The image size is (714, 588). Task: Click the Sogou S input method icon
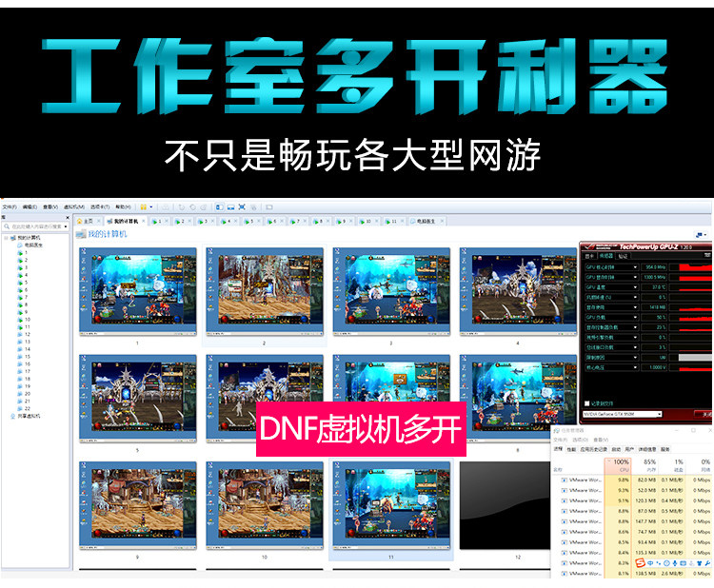click(641, 563)
